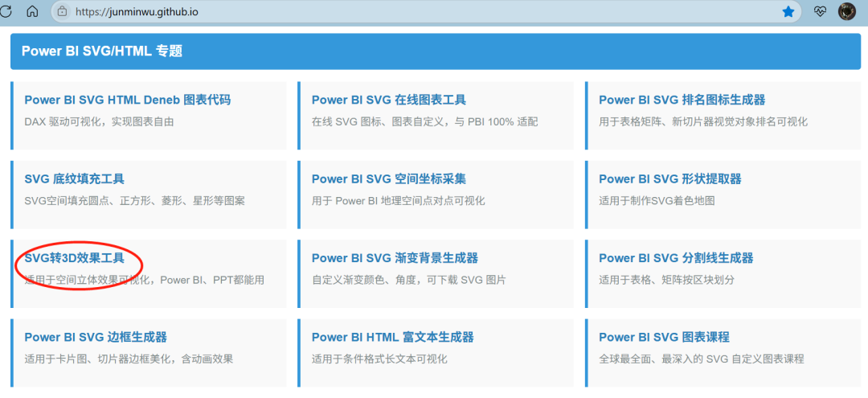Open Power BI SVG 在线图表工具 link
This screenshot has width=868, height=398.
click(x=389, y=101)
